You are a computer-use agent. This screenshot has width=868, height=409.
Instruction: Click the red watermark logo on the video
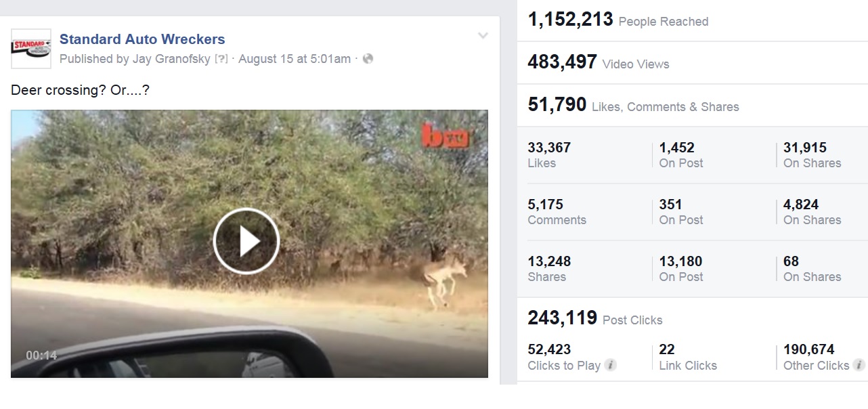point(445,136)
